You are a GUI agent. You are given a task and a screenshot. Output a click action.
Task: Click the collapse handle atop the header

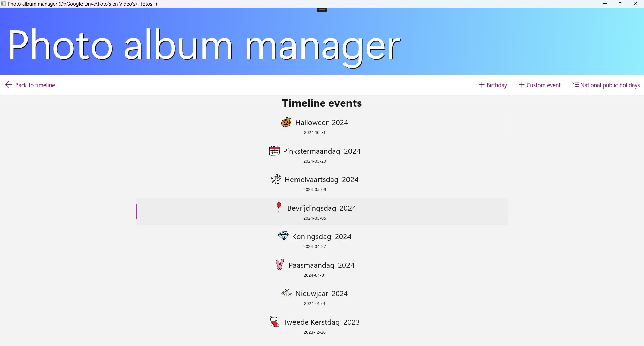tap(322, 10)
